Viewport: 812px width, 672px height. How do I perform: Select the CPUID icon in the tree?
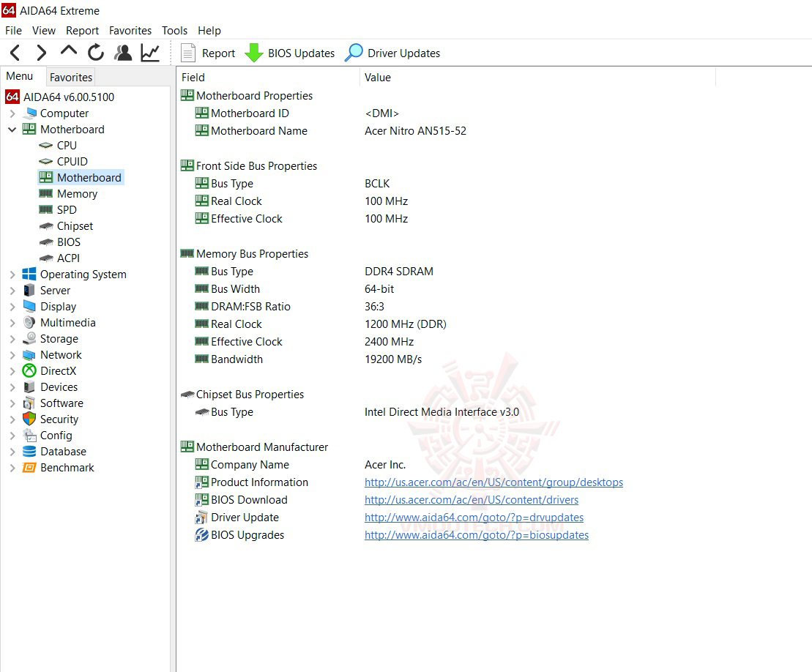[46, 162]
